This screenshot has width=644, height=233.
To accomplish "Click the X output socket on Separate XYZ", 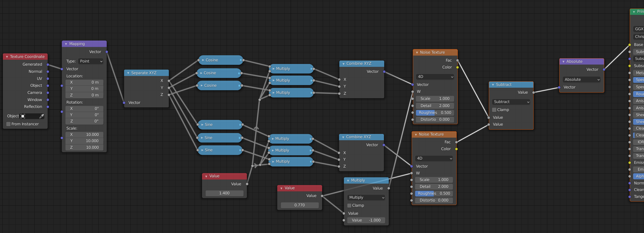I will [x=169, y=81].
